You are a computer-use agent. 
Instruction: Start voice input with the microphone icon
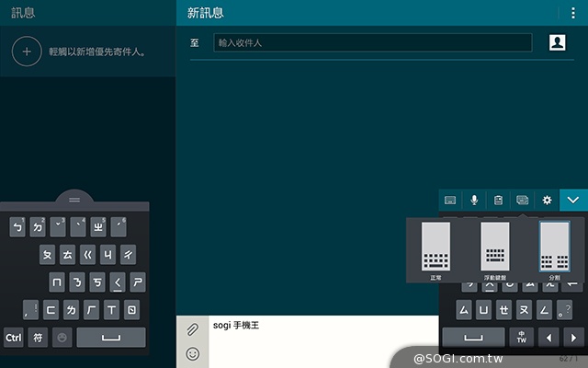click(x=474, y=201)
